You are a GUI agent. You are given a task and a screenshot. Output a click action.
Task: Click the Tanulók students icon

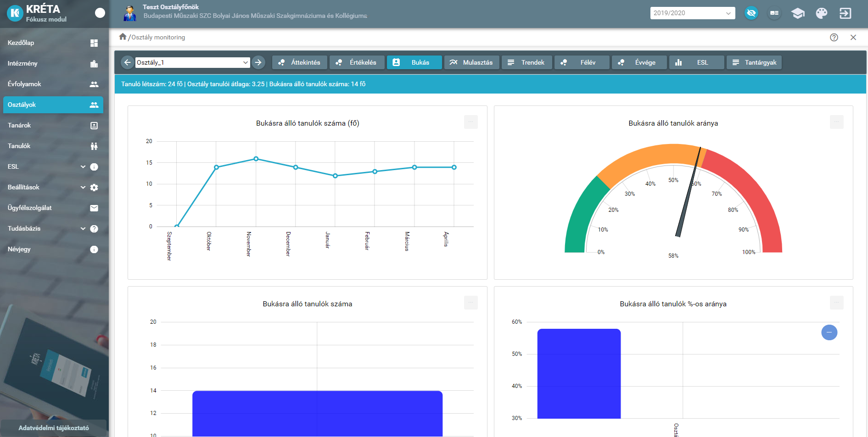(94, 146)
